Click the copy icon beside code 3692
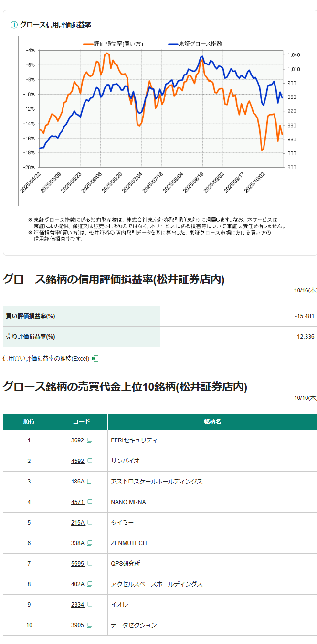 tap(89, 440)
